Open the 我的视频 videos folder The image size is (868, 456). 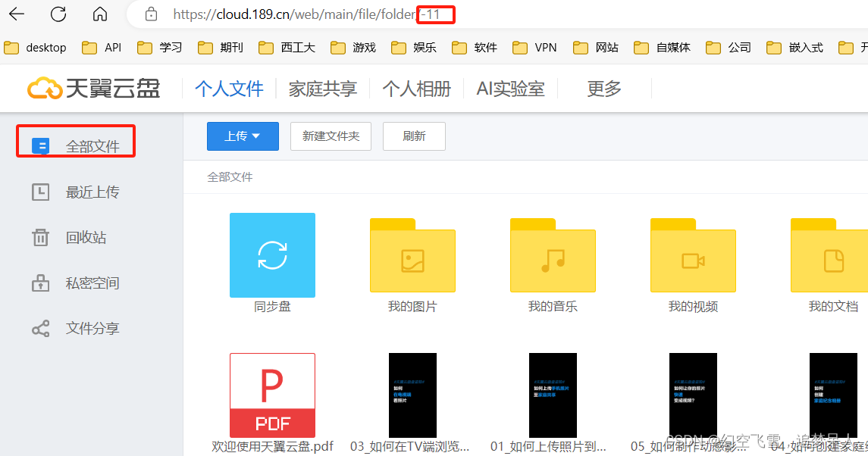point(693,258)
